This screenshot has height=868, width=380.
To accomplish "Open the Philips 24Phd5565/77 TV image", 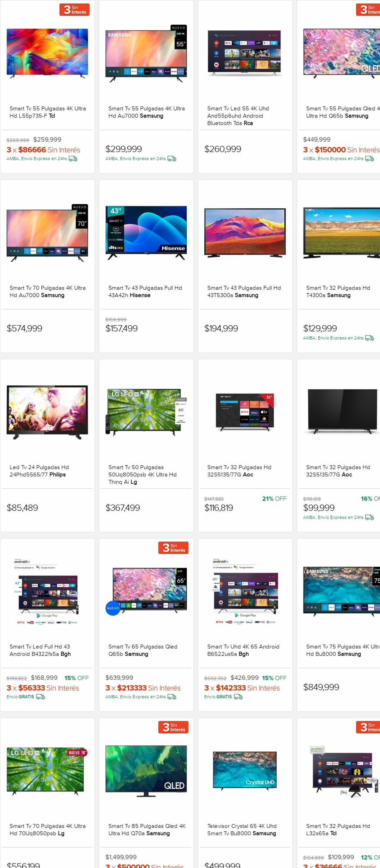I will pyautogui.click(x=47, y=412).
